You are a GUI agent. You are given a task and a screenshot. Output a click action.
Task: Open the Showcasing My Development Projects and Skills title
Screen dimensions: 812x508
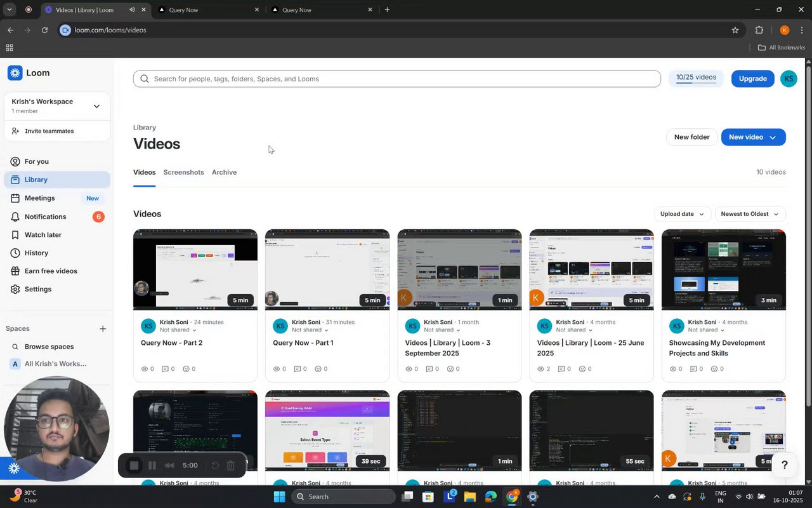click(717, 348)
